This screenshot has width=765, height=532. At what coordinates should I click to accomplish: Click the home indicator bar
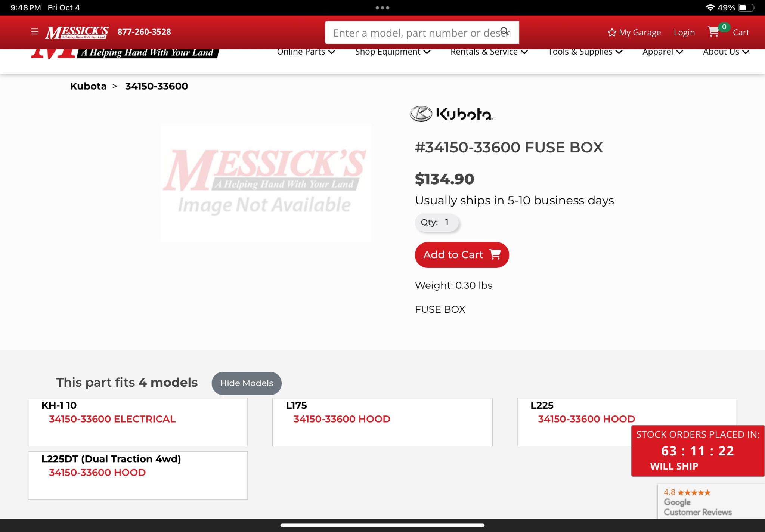point(382,525)
